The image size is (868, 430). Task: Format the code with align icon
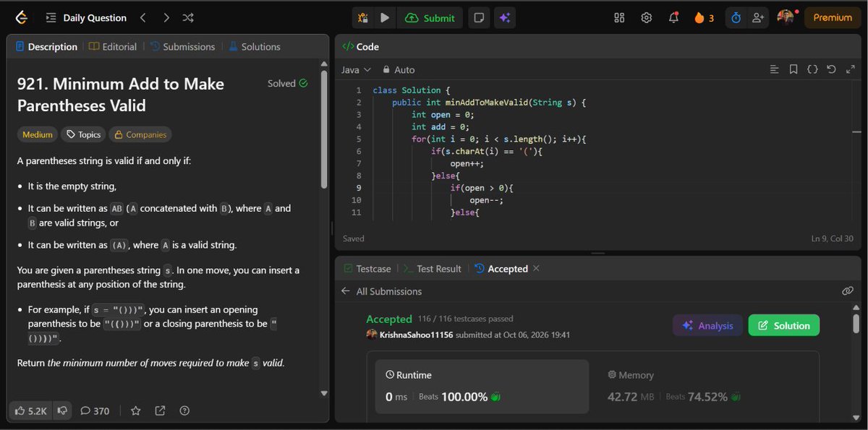coord(775,69)
